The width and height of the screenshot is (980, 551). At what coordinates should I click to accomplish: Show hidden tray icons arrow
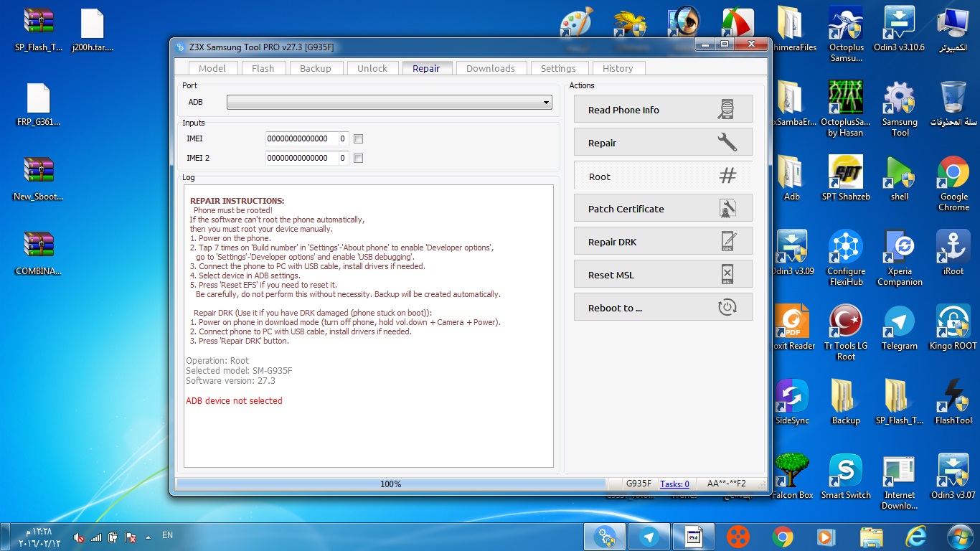(x=149, y=537)
